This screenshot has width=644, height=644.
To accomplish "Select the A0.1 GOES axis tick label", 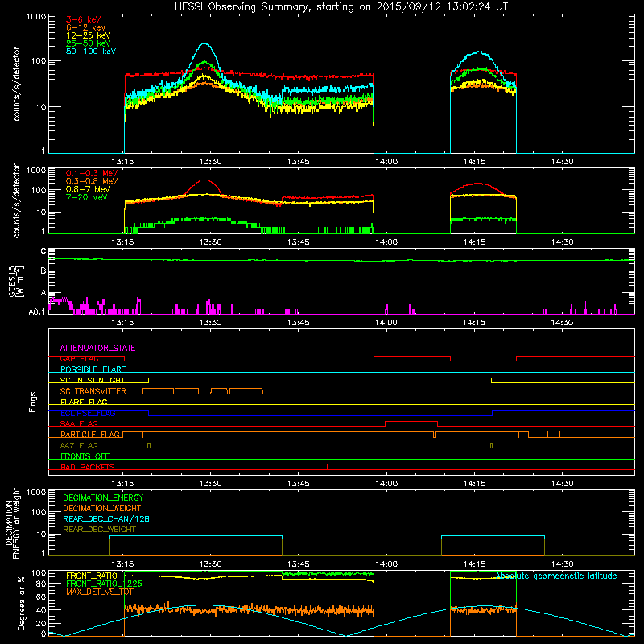I will pos(37,312).
